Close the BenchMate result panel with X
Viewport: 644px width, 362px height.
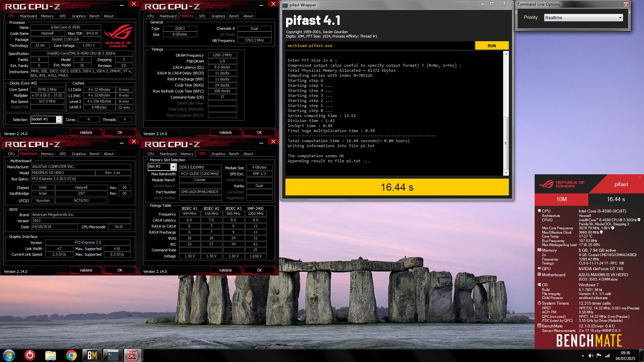coord(640,178)
